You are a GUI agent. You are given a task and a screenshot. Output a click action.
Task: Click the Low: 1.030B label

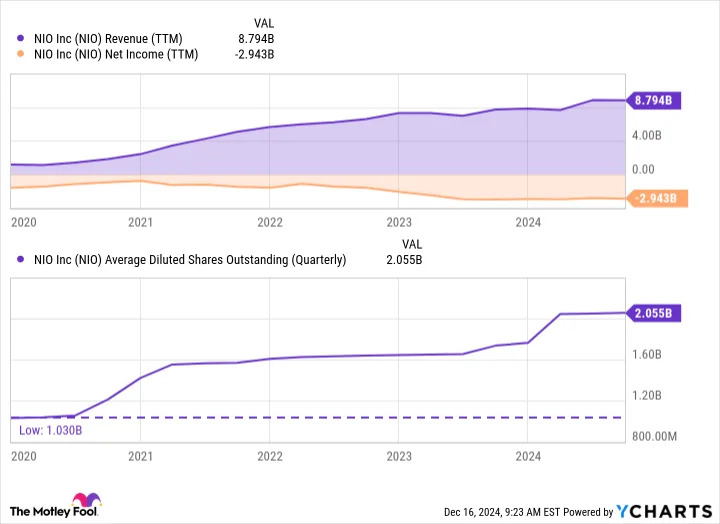click(x=51, y=430)
